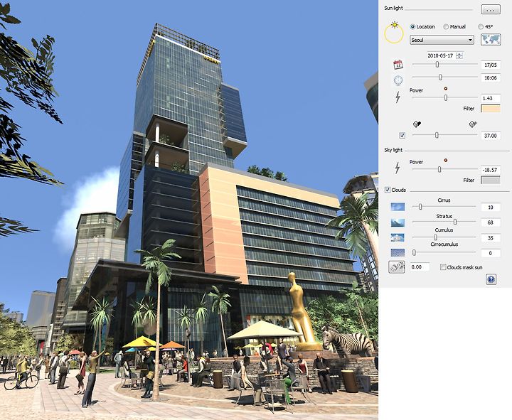This screenshot has width=512, height=420.
Task: Click the calendar date icon
Action: point(398,65)
